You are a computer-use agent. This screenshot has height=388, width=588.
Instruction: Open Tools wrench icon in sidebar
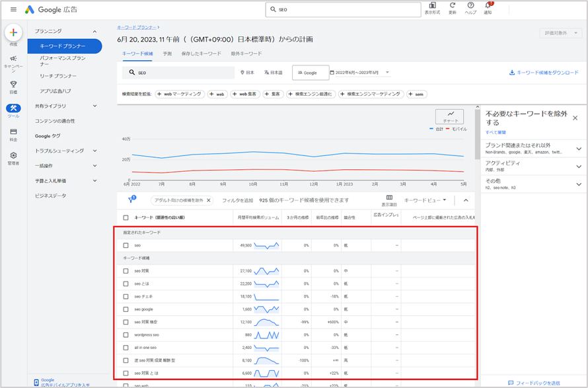[x=13, y=108]
